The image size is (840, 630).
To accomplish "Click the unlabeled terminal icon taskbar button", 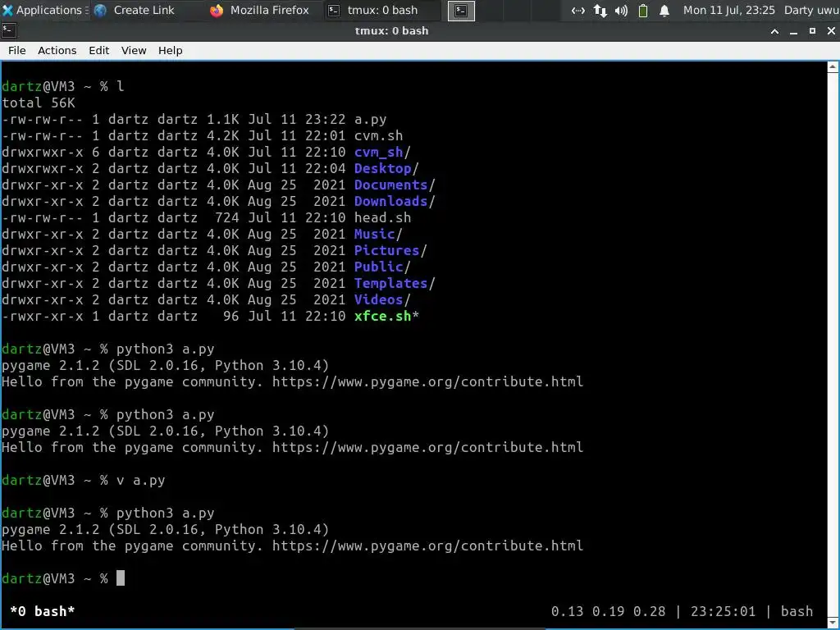I will (461, 11).
